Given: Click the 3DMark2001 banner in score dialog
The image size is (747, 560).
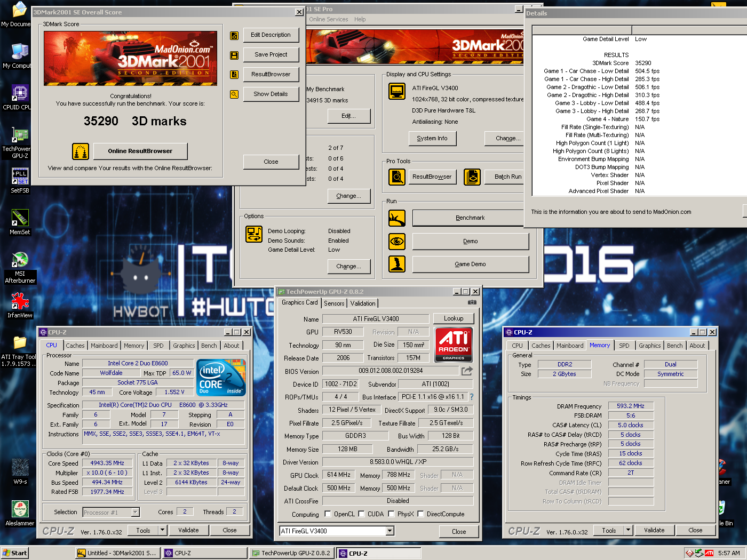Looking at the screenshot, I should 131,58.
